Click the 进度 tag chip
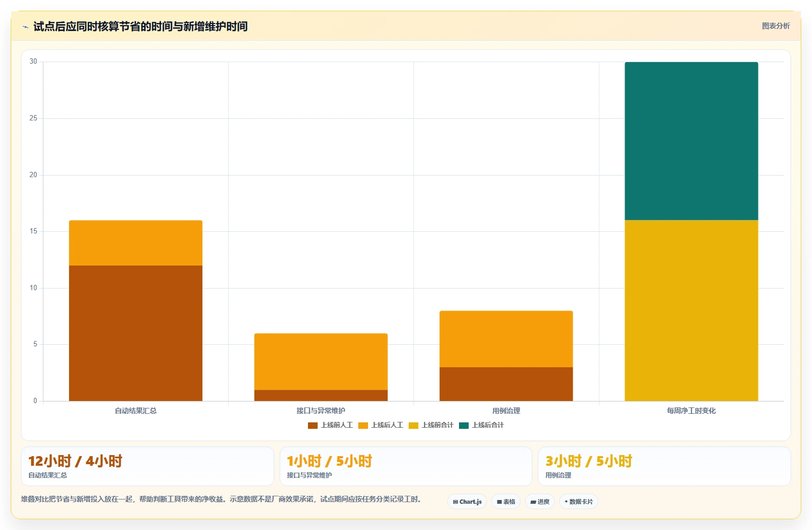The height and width of the screenshot is (530, 812). tap(540, 502)
